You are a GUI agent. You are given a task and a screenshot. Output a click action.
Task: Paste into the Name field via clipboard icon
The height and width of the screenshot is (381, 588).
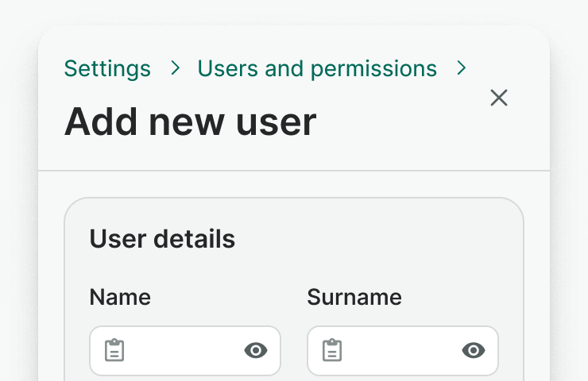coord(115,350)
